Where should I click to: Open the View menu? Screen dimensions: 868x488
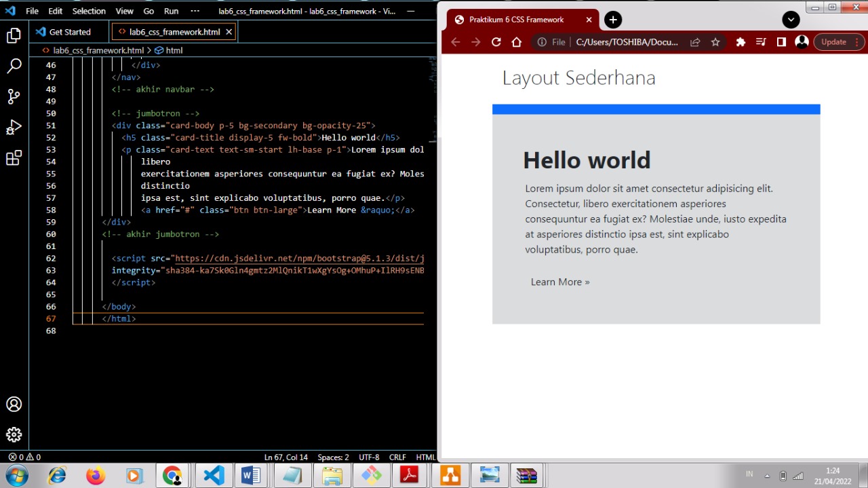(125, 11)
